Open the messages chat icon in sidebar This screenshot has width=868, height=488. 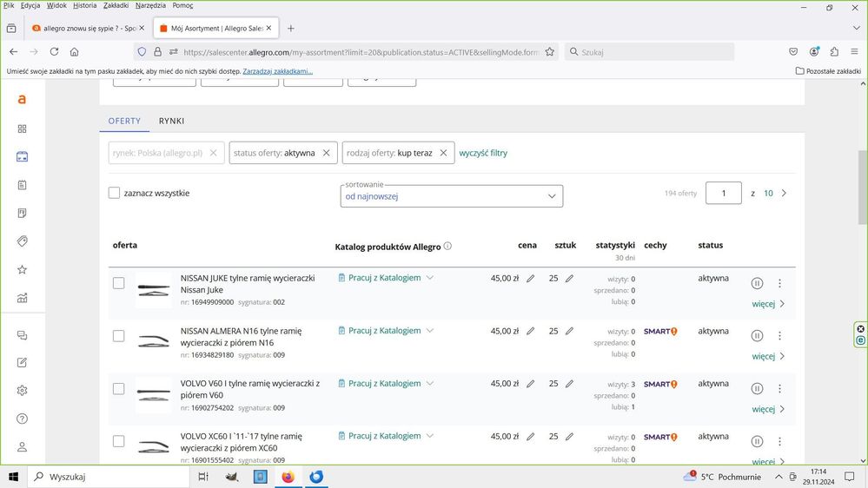pos(22,335)
